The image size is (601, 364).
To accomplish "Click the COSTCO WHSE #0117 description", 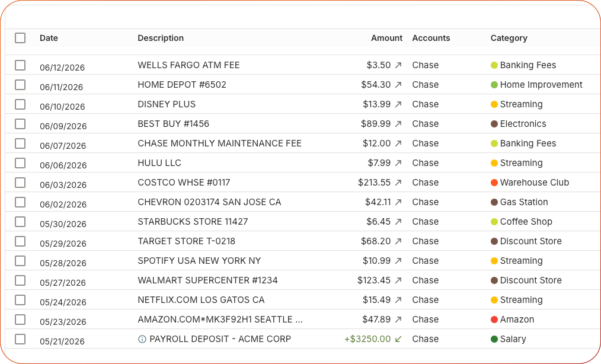I will pyautogui.click(x=184, y=183).
